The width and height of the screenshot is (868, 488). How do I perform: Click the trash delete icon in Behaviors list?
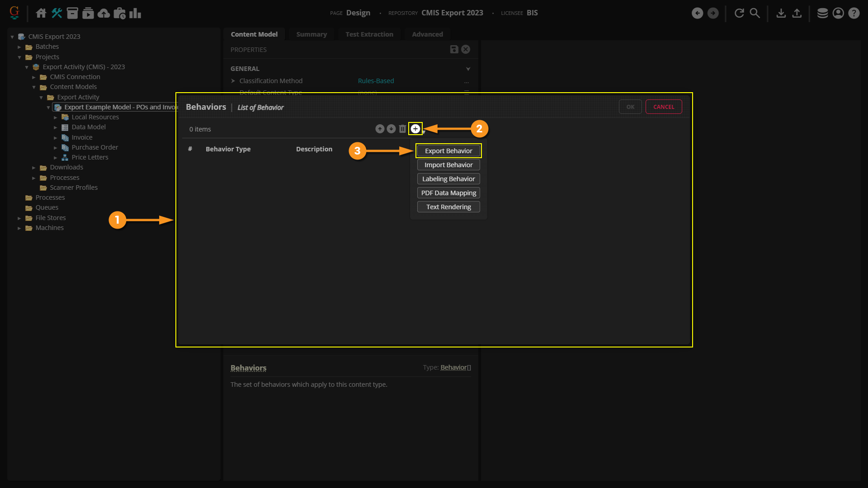point(402,129)
